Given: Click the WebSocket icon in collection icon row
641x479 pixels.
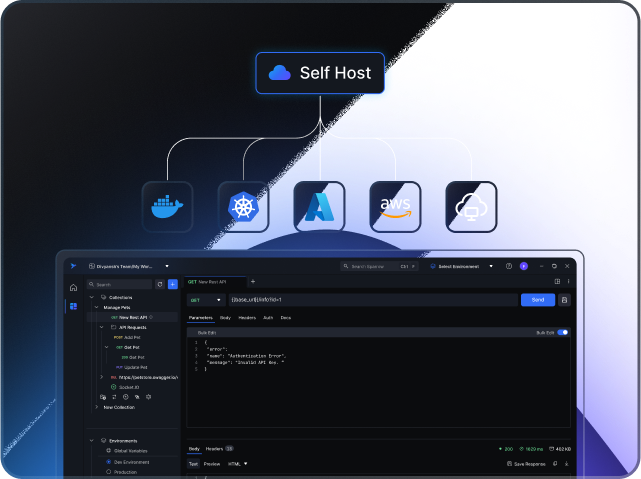Looking at the screenshot, I should coord(137,397).
